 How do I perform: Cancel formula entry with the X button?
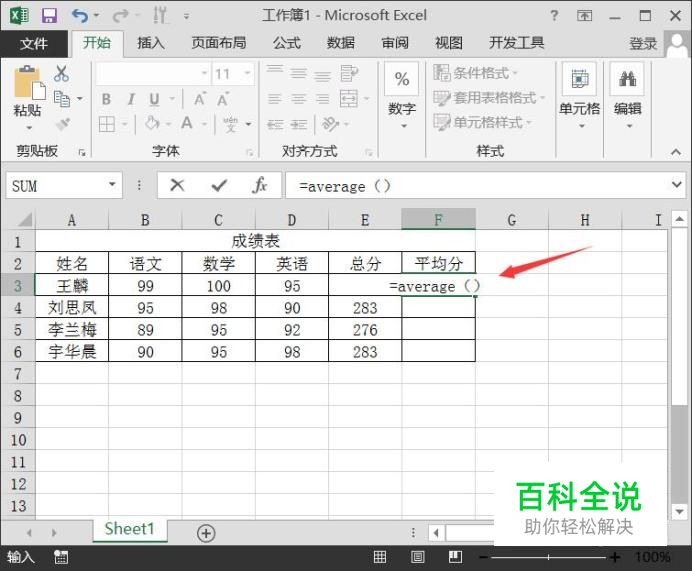click(x=177, y=185)
